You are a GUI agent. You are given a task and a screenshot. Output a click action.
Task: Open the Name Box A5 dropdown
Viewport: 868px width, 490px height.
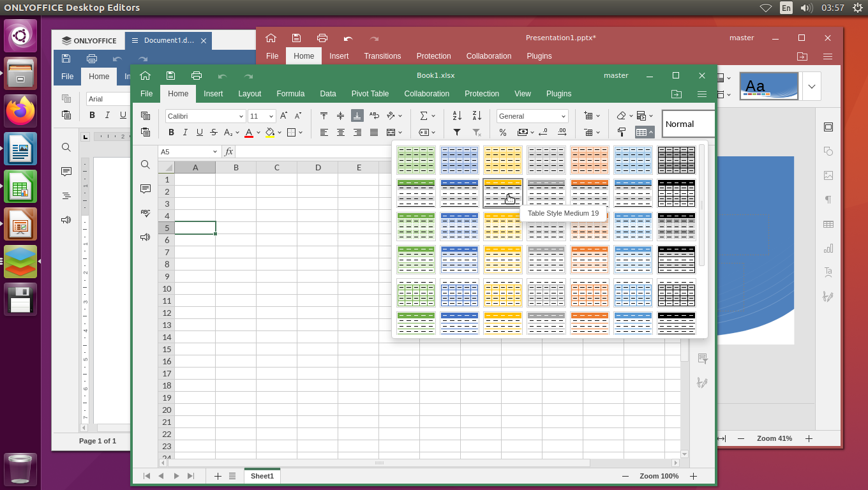[214, 152]
